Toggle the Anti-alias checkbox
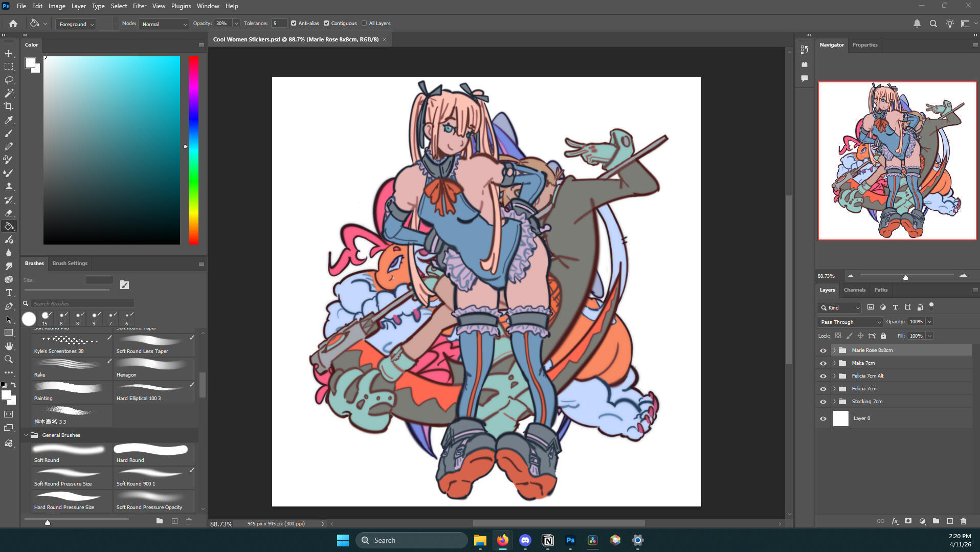Screen dimensions: 980x552 tap(294, 24)
